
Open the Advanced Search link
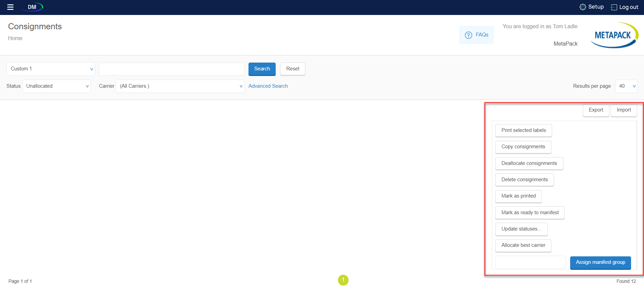pos(268,86)
